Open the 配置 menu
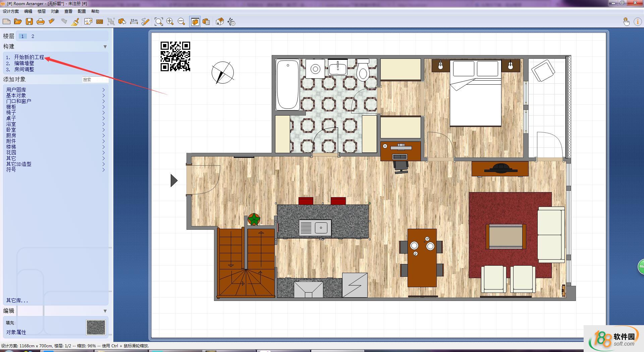The width and height of the screenshot is (644, 352). [82, 11]
